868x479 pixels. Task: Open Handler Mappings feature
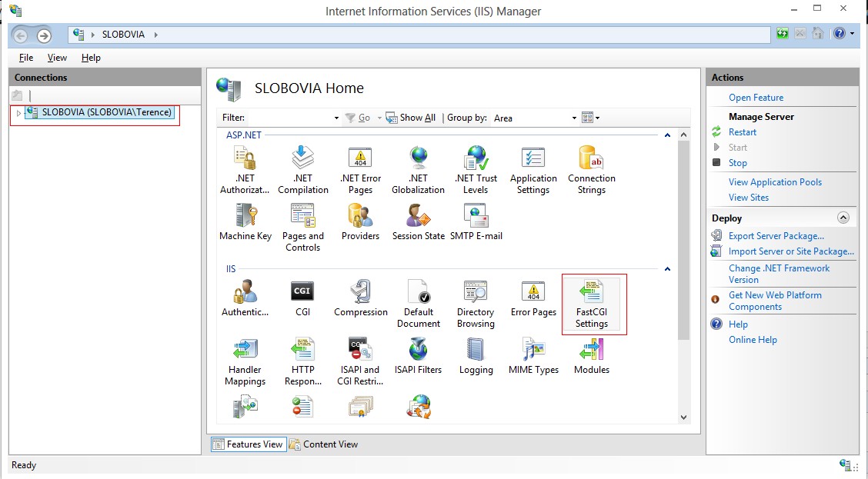click(245, 361)
